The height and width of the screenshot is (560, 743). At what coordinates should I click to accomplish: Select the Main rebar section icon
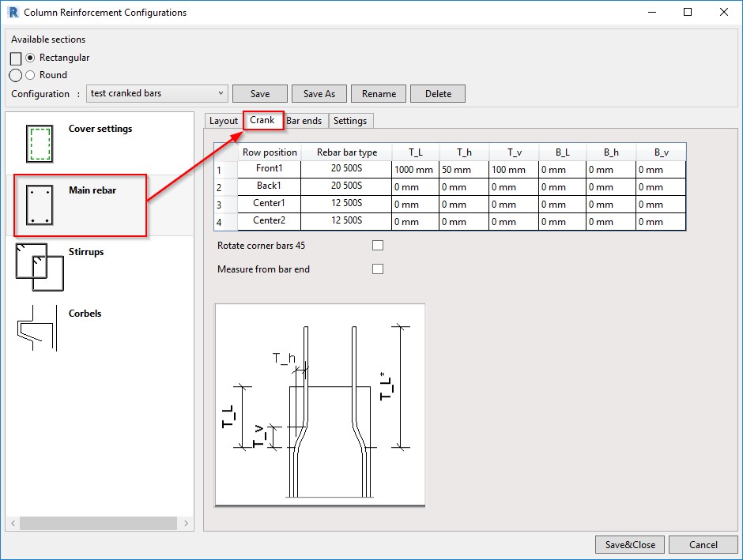[x=40, y=205]
